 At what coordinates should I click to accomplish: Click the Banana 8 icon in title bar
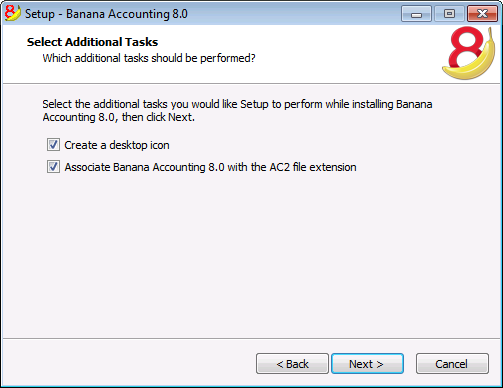[x=13, y=13]
